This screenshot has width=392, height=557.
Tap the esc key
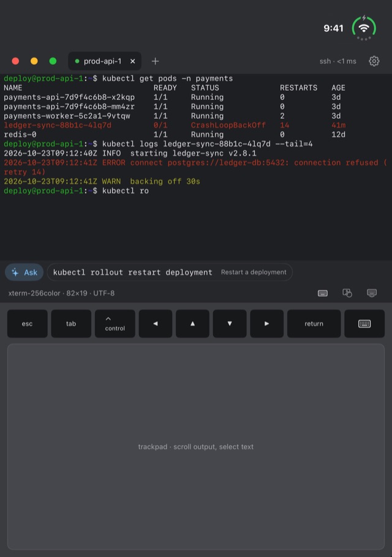[x=28, y=324]
